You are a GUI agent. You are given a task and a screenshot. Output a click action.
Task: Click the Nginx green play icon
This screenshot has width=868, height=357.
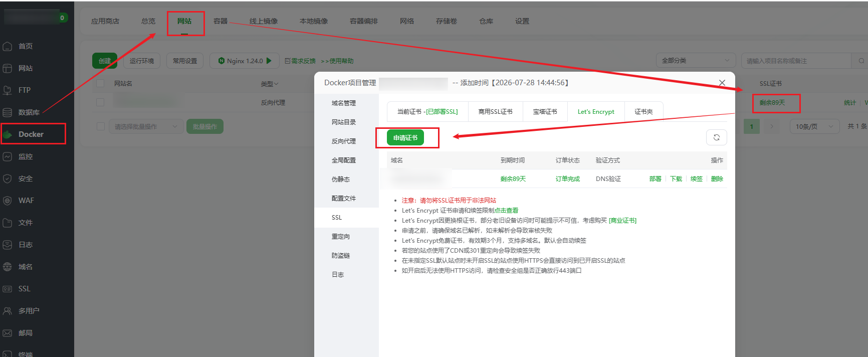pos(269,61)
